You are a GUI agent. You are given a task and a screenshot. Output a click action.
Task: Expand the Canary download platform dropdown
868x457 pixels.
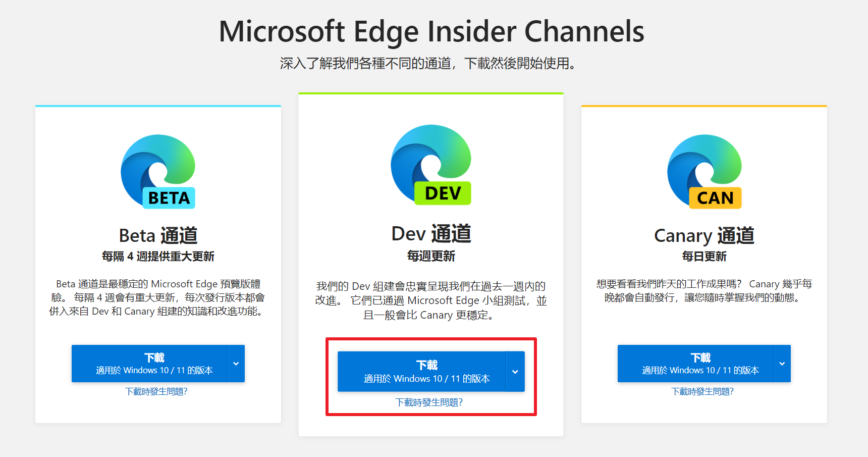click(782, 364)
